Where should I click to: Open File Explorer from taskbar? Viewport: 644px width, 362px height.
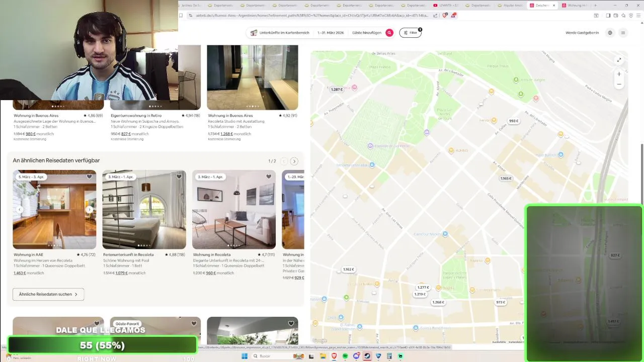click(323, 356)
